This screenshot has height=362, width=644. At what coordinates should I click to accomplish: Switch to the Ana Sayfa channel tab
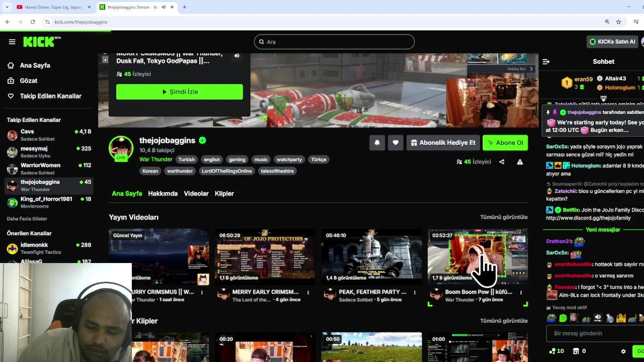click(x=127, y=194)
